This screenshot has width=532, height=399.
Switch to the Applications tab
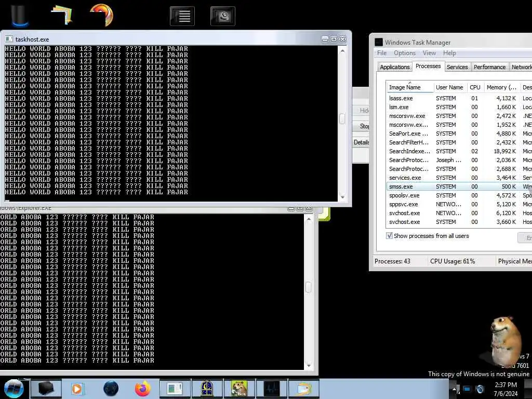(395, 67)
